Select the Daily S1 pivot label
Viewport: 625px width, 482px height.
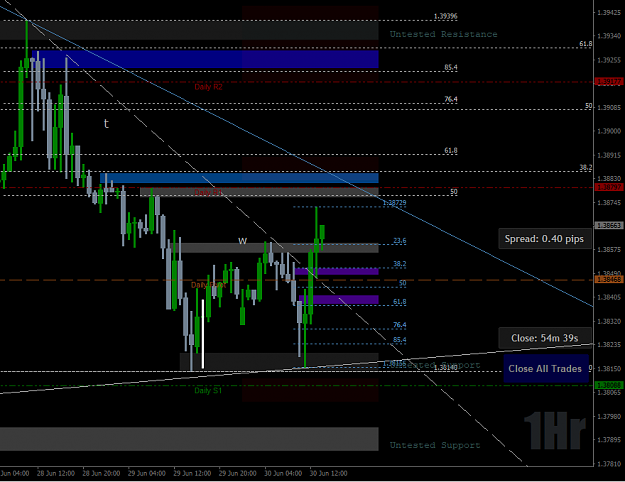click(208, 391)
